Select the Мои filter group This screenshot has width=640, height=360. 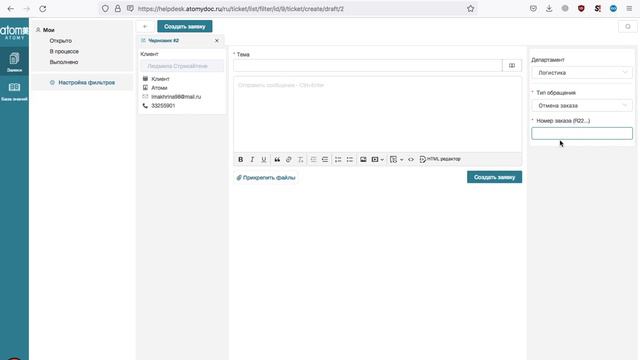(x=49, y=30)
